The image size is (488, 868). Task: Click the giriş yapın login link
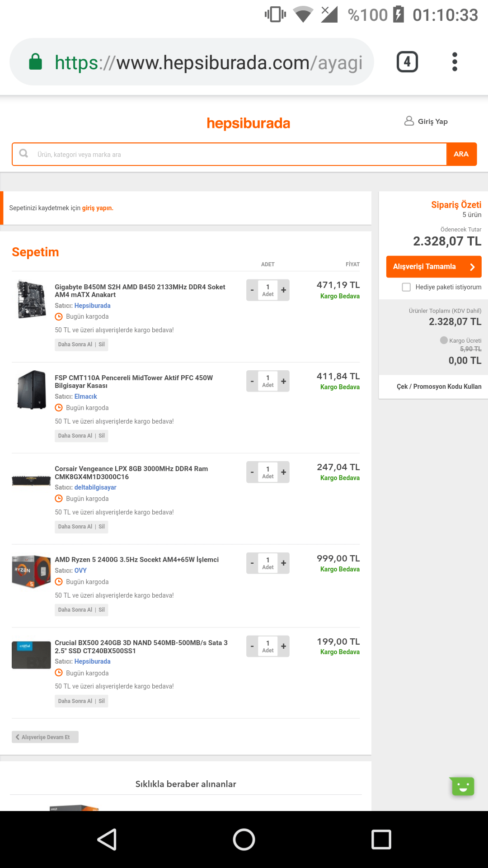click(x=98, y=208)
